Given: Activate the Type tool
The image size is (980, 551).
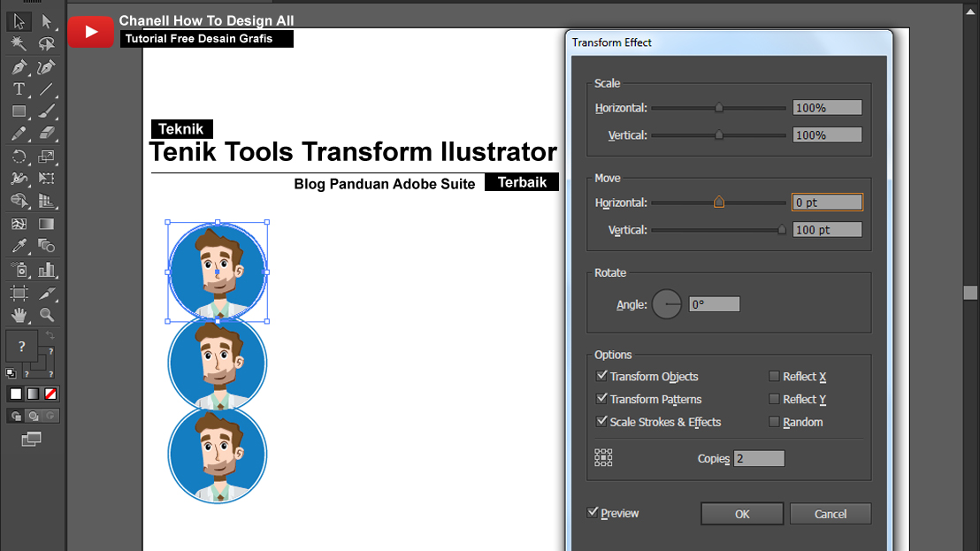Looking at the screenshot, I should pos(18,88).
